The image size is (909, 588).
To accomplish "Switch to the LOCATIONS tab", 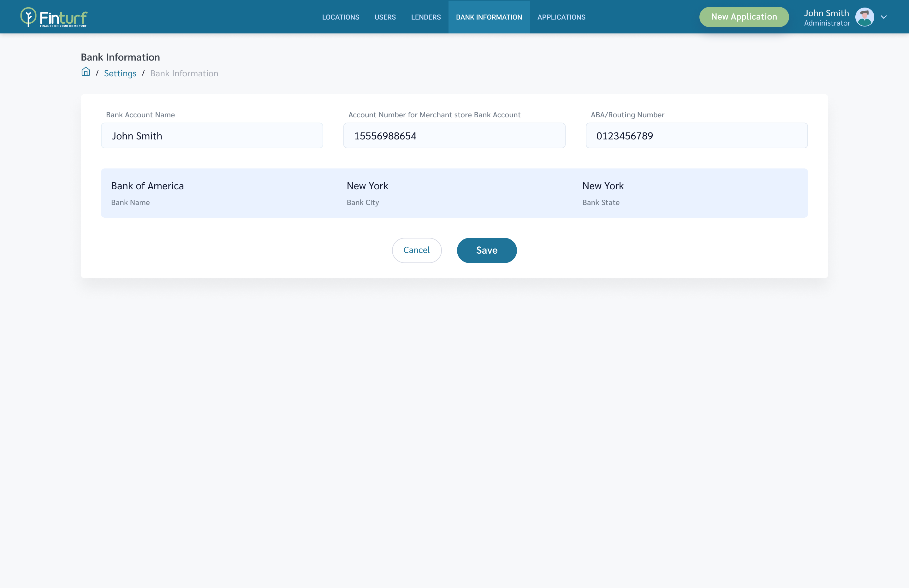I will coord(340,17).
